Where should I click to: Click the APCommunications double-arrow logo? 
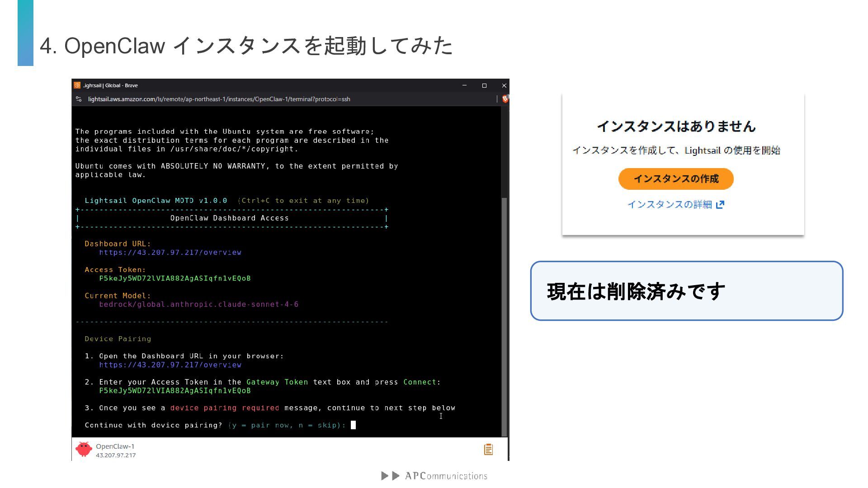coord(391,476)
